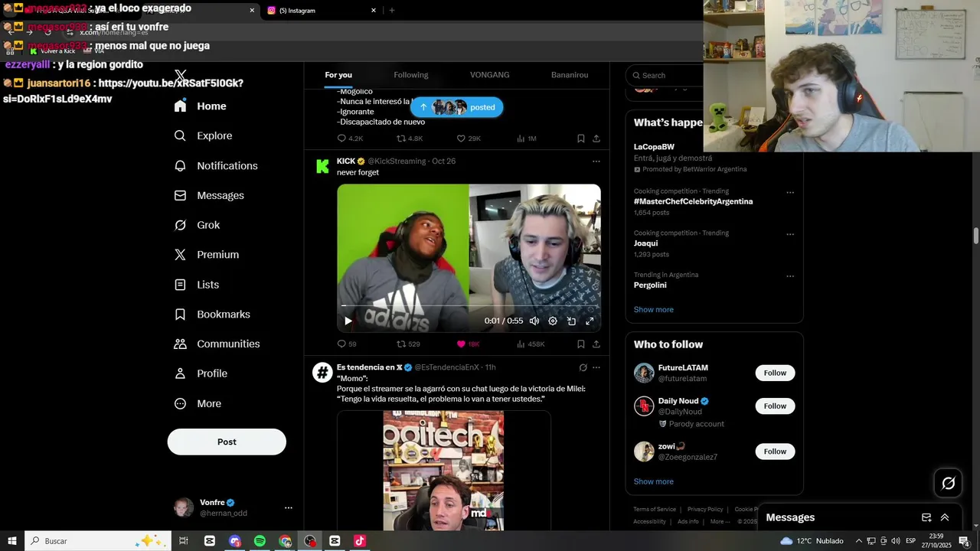Screen dimensions: 980x551
Task: Click the Post button
Action: point(227,442)
